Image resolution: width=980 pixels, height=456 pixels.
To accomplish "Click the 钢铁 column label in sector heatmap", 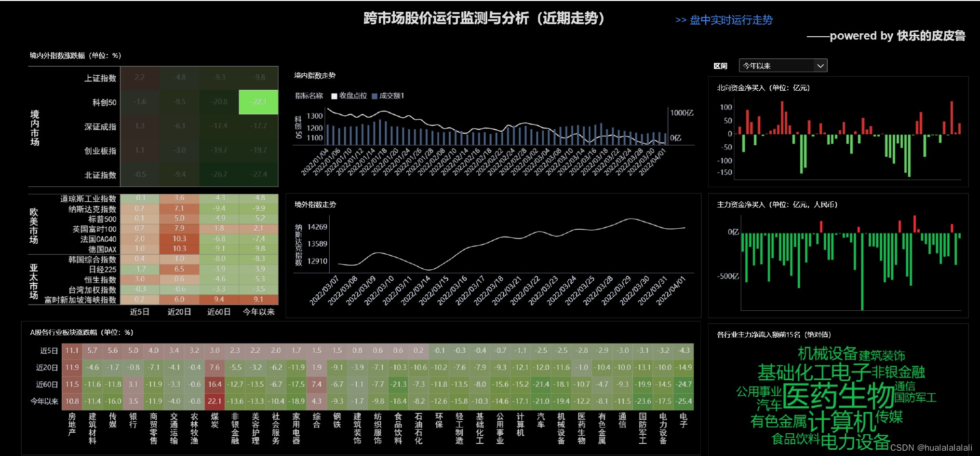I will (337, 420).
